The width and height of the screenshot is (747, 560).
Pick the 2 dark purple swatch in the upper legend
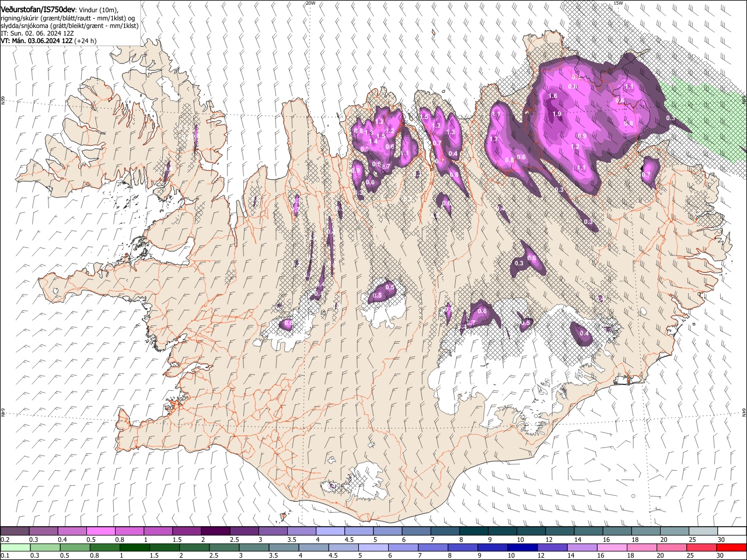(215, 531)
